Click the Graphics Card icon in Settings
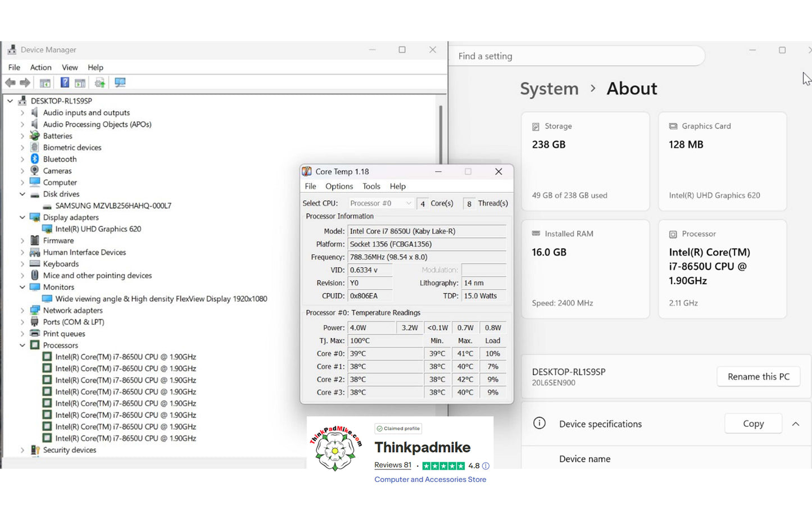Image resolution: width=812 pixels, height=510 pixels. pyautogui.click(x=673, y=126)
